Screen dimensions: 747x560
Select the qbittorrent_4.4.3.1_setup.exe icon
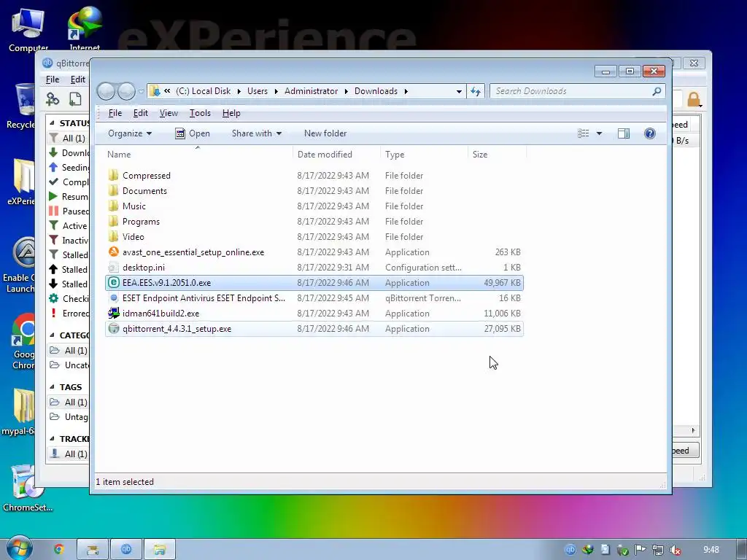tap(113, 329)
